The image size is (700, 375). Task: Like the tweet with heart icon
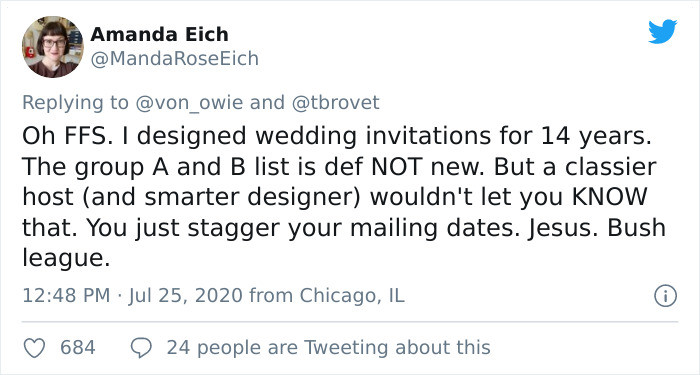(x=34, y=348)
